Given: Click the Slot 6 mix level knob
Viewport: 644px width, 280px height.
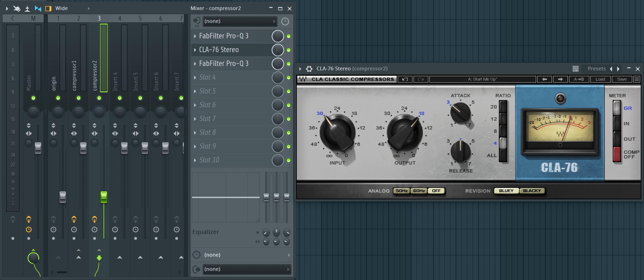Looking at the screenshot, I should [x=277, y=105].
